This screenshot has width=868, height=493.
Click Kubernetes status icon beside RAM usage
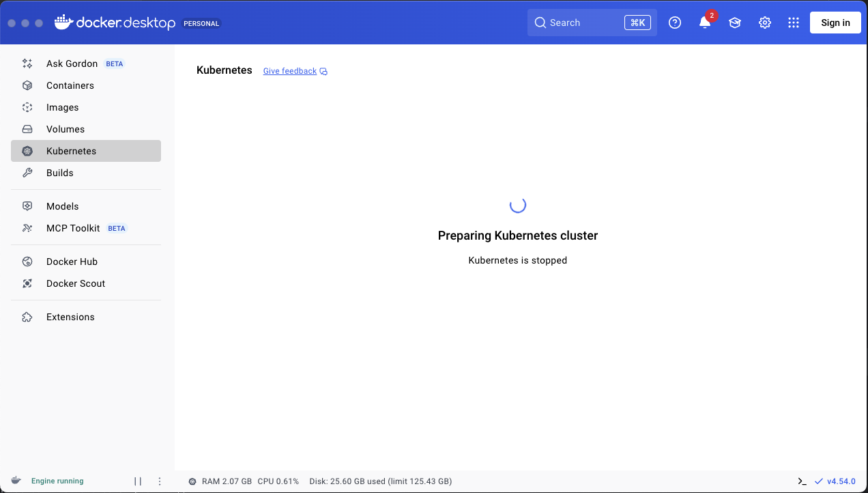[x=192, y=481]
